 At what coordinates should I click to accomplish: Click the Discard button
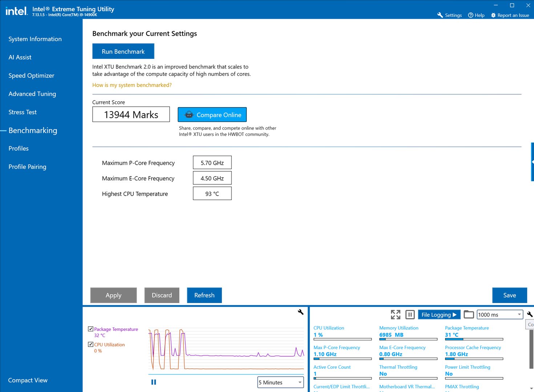click(162, 295)
